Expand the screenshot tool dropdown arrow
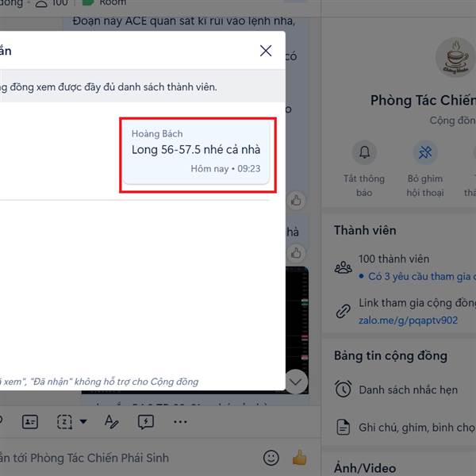Image resolution: width=476 pixels, height=476 pixels. (83, 421)
